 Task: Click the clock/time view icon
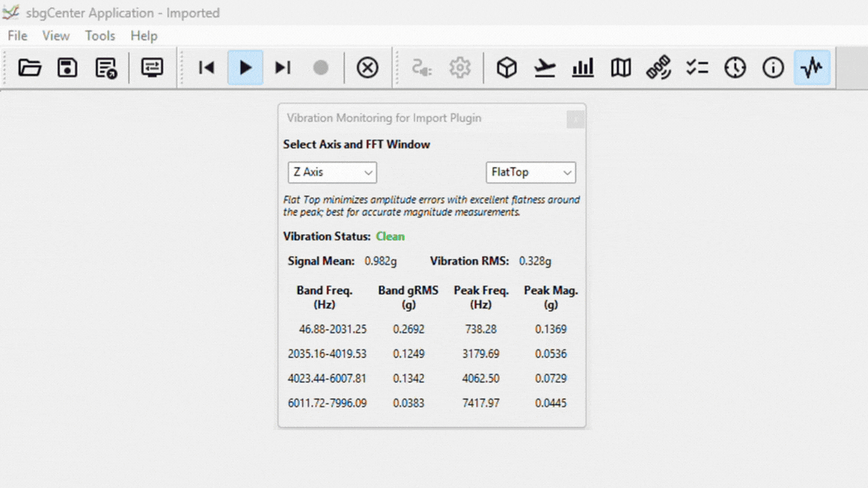click(x=735, y=67)
